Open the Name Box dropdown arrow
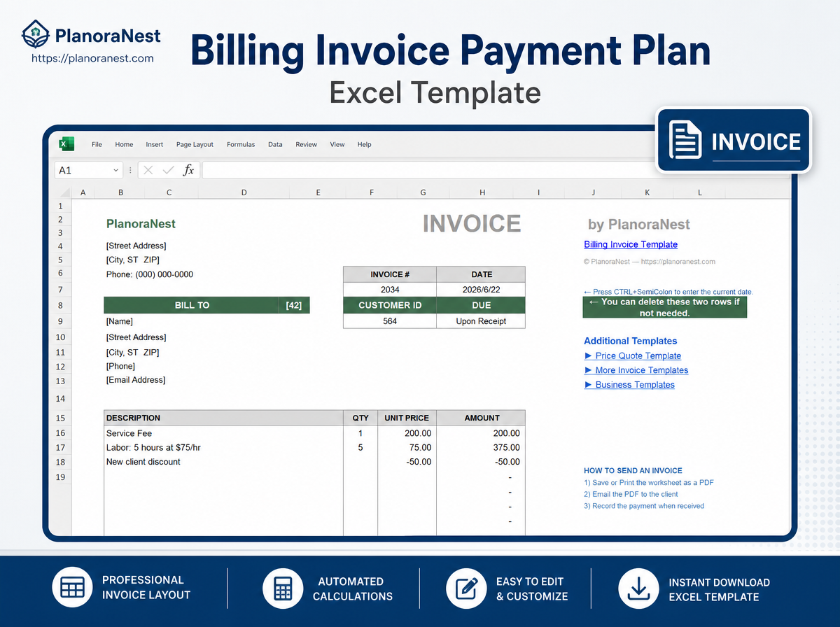The height and width of the screenshot is (627, 840). pyautogui.click(x=115, y=170)
